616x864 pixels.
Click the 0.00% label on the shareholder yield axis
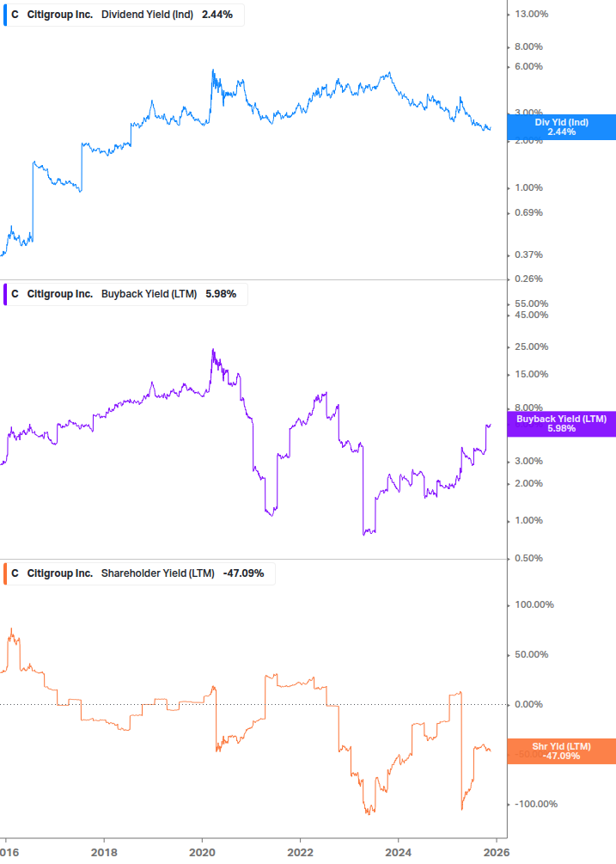pyautogui.click(x=528, y=705)
